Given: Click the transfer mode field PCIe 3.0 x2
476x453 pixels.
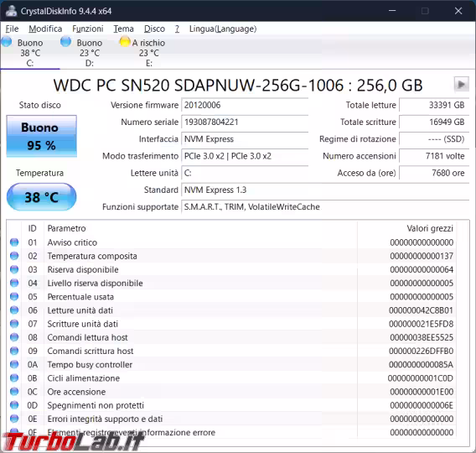Looking at the screenshot, I should pyautogui.click(x=245, y=156).
